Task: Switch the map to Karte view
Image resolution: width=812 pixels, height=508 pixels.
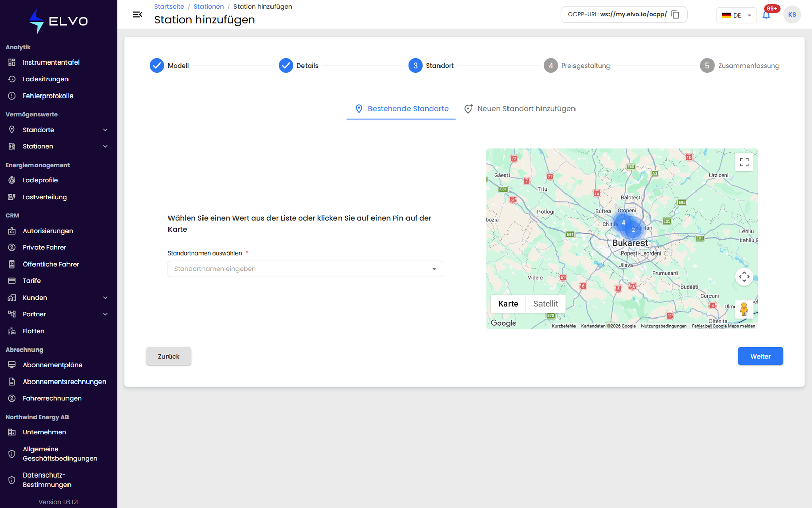Action: (x=508, y=304)
